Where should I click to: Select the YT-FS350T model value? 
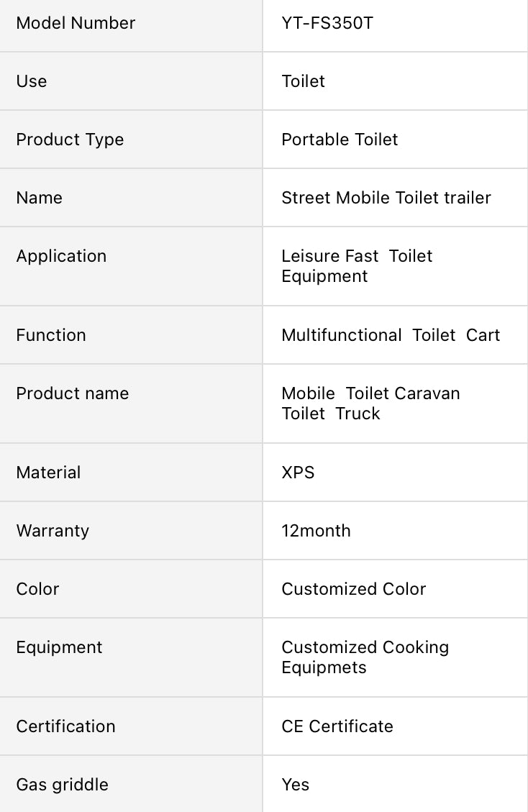(x=327, y=23)
